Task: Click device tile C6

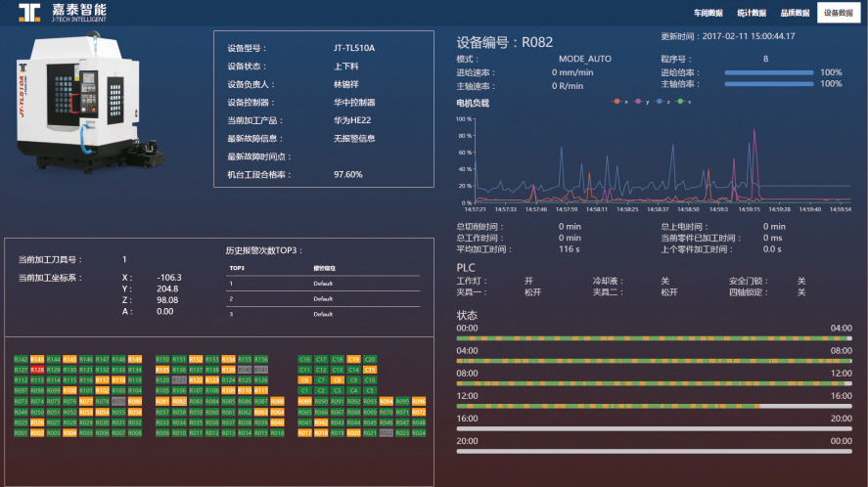Action: (304, 380)
